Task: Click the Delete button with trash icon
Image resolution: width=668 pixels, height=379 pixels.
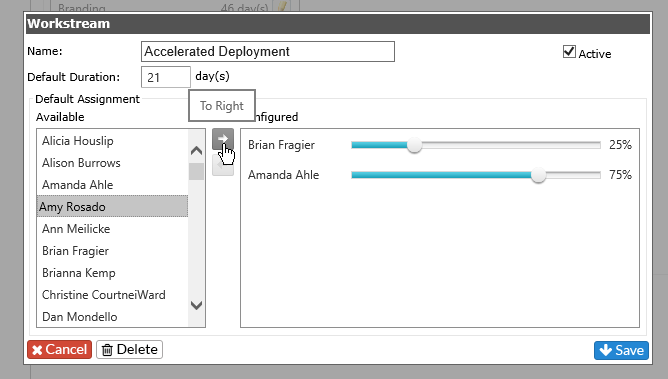Action: [130, 350]
